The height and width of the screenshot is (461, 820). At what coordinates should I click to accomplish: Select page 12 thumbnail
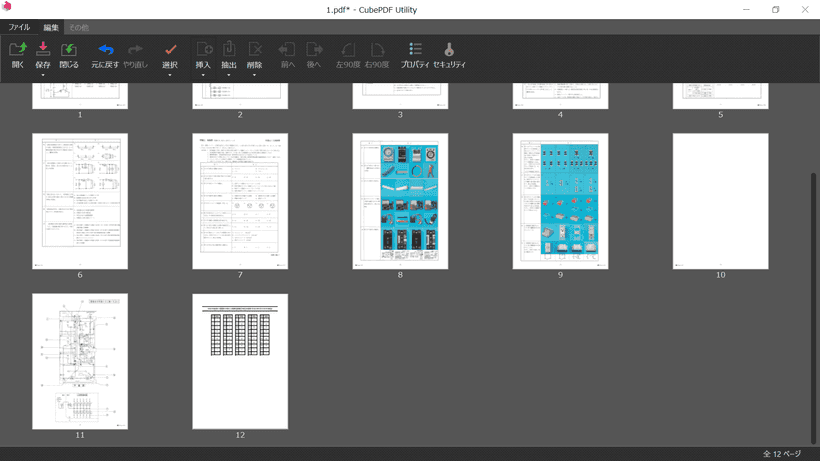coord(240,361)
